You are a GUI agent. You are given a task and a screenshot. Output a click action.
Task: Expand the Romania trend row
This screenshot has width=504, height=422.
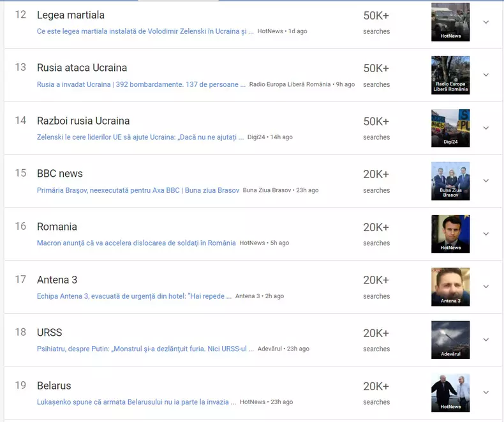[486, 234]
